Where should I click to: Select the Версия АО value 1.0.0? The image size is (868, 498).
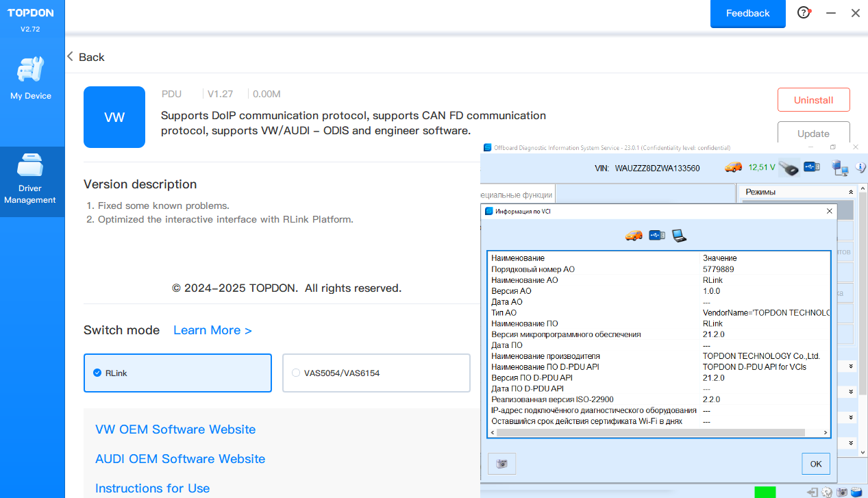pos(711,291)
